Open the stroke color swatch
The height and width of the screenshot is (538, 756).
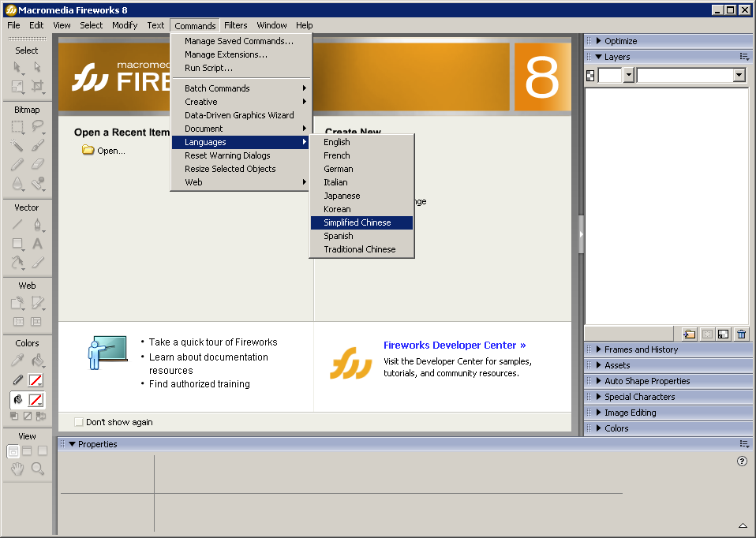point(36,380)
